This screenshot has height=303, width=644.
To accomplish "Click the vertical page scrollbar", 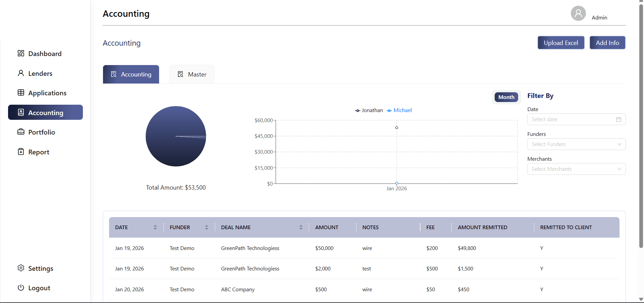I will coord(641,126).
